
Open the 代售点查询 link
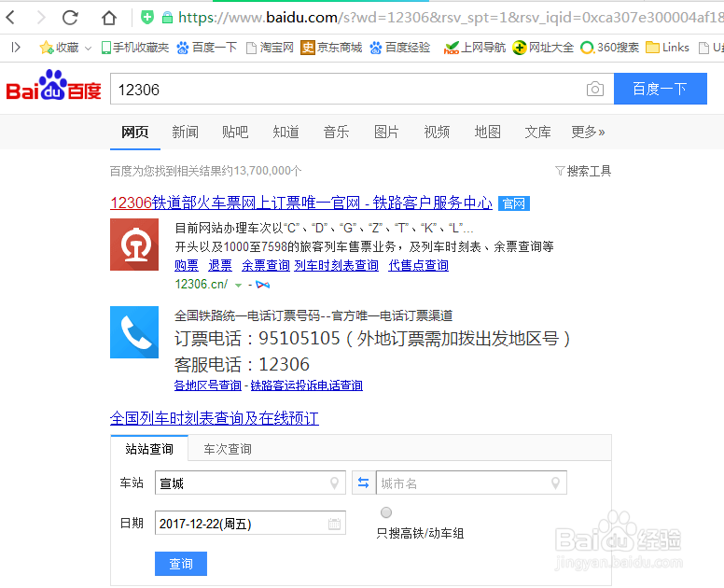(x=419, y=265)
